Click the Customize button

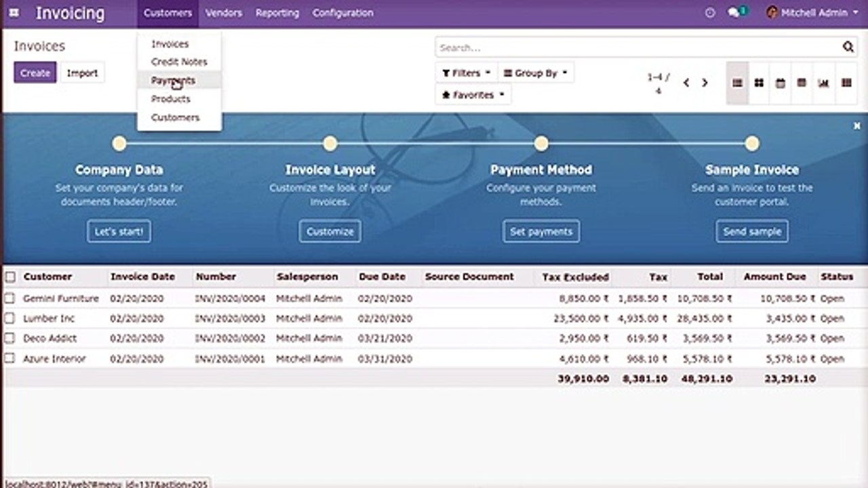click(330, 231)
